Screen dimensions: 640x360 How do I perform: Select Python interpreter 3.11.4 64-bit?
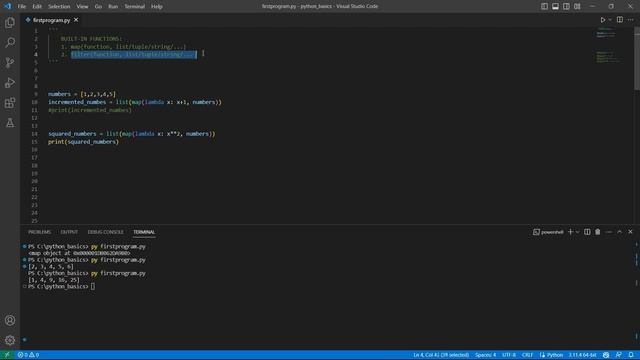coord(582,355)
